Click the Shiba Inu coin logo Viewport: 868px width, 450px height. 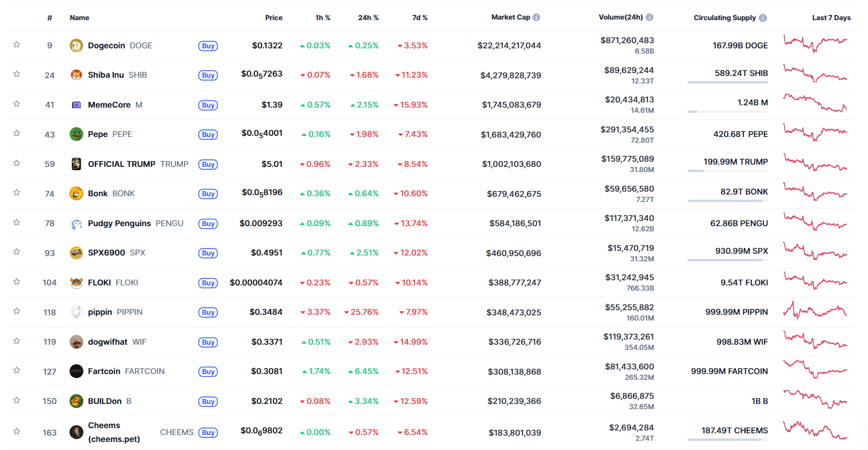coord(75,75)
